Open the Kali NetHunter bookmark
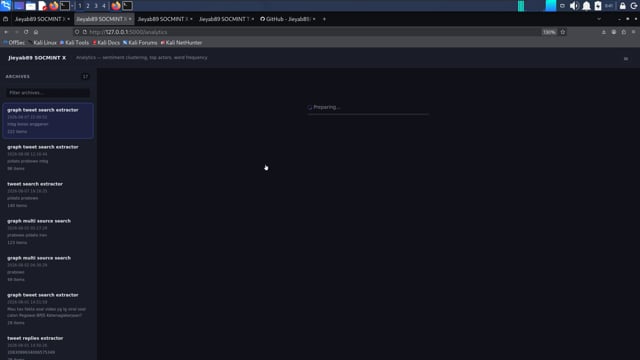The height and width of the screenshot is (360, 640). 181,42
